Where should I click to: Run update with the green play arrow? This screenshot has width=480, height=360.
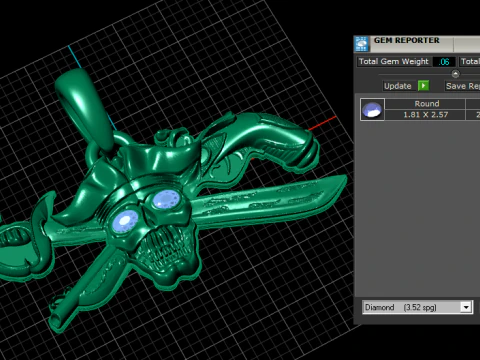point(423,86)
